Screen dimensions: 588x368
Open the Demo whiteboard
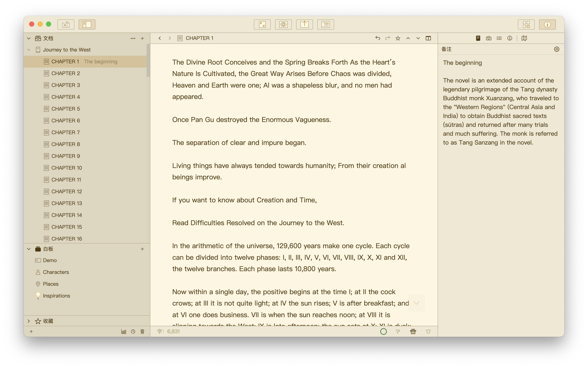point(87,260)
